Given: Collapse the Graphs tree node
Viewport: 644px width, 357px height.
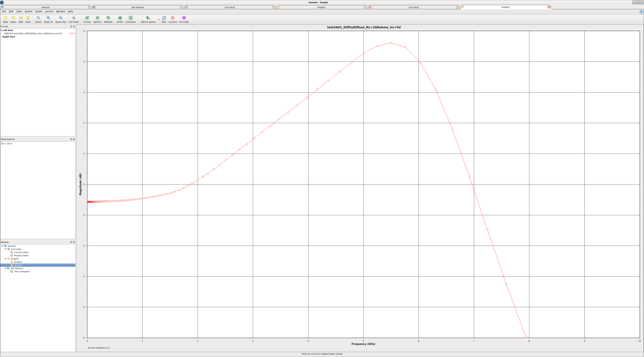Looking at the screenshot, I should 6,259.
